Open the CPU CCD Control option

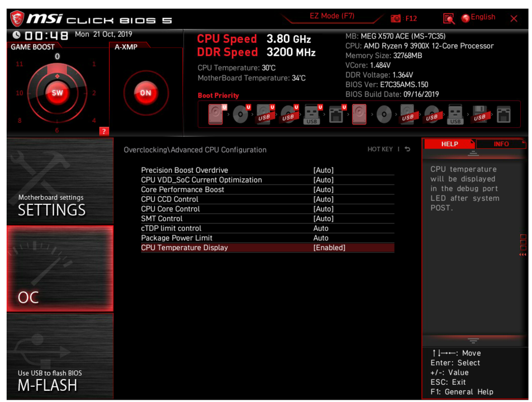pyautogui.click(x=267, y=199)
